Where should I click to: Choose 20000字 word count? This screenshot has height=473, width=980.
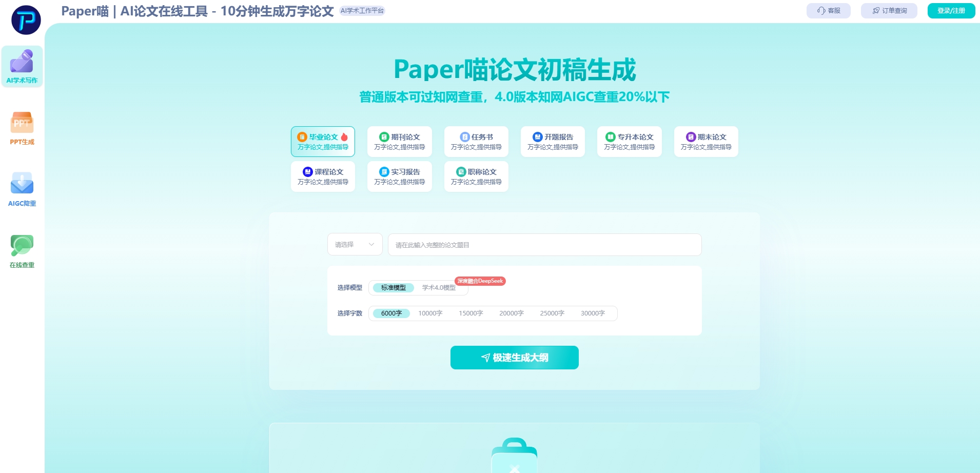512,313
